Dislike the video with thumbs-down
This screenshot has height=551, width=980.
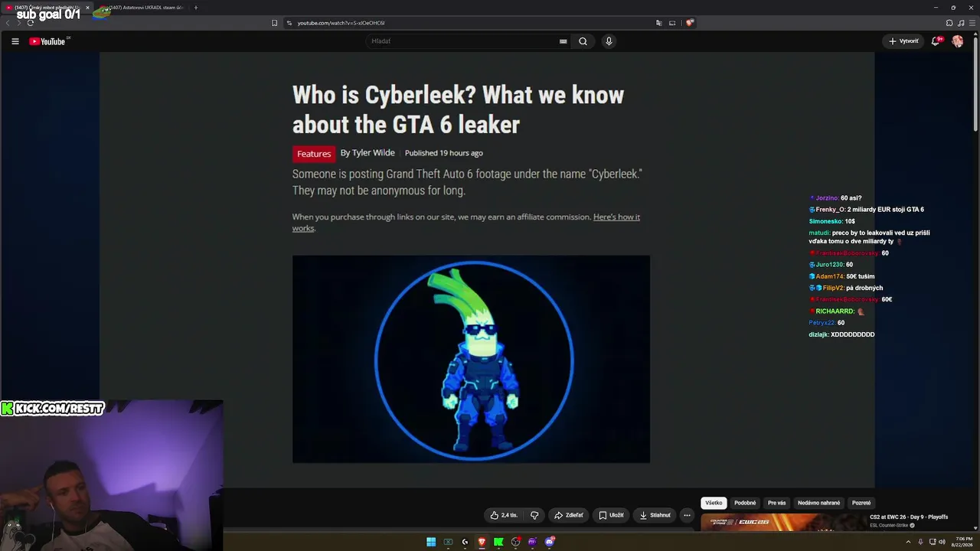pos(534,515)
